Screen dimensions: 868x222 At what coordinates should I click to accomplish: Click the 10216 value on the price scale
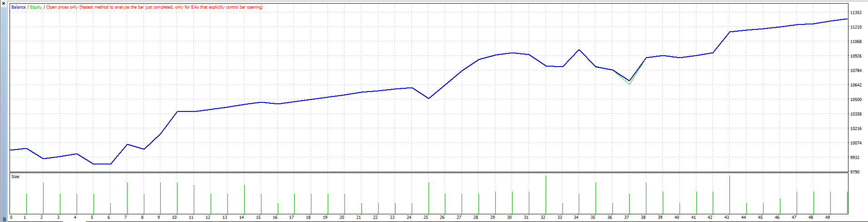point(856,129)
